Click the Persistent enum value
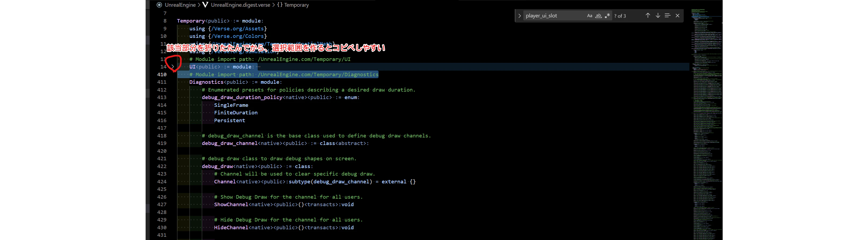868x240 pixels. tap(230, 121)
